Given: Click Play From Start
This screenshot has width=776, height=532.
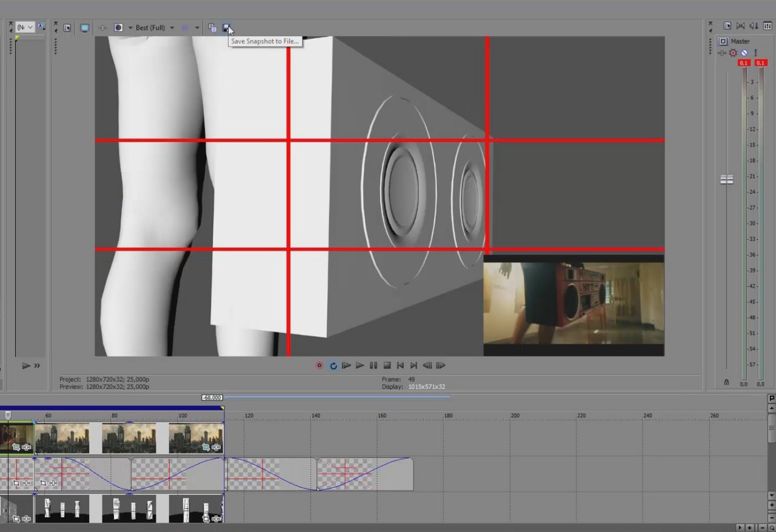Looking at the screenshot, I should (347, 365).
